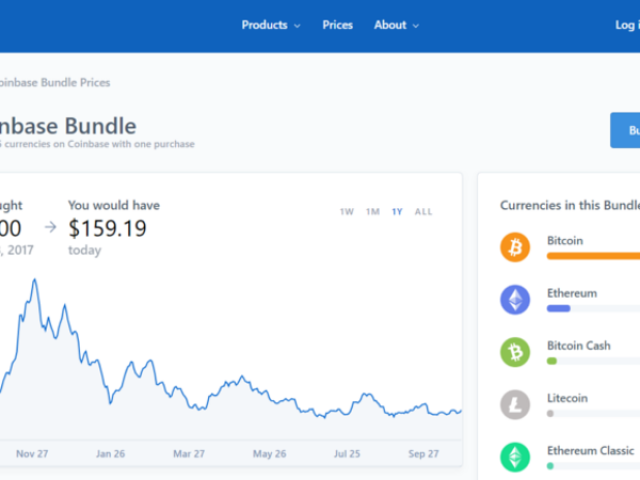Click the Bitcoin Cash allocation bar
This screenshot has width=640, height=480.
pyautogui.click(x=552, y=361)
